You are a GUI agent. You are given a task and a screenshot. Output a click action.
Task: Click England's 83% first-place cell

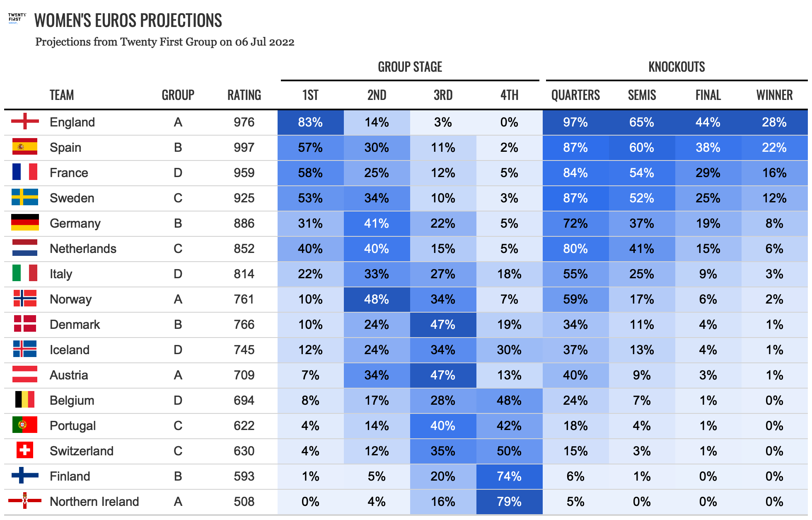pyautogui.click(x=310, y=122)
